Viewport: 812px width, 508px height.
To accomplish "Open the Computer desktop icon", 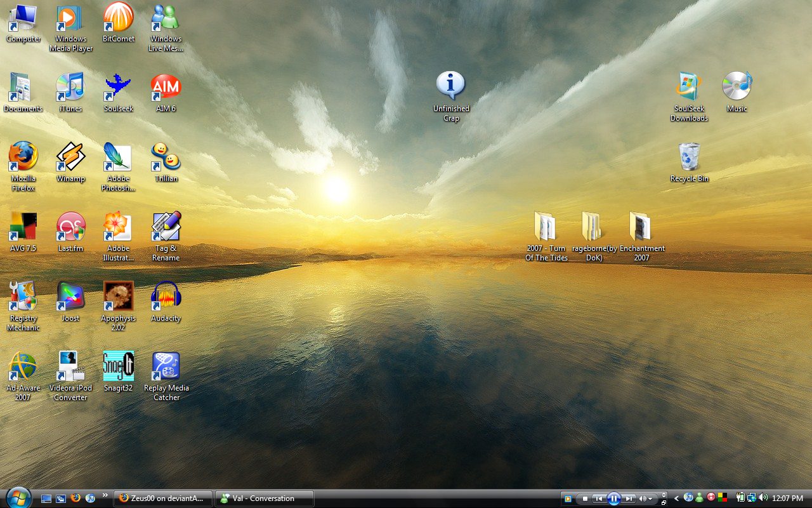I will click(23, 23).
